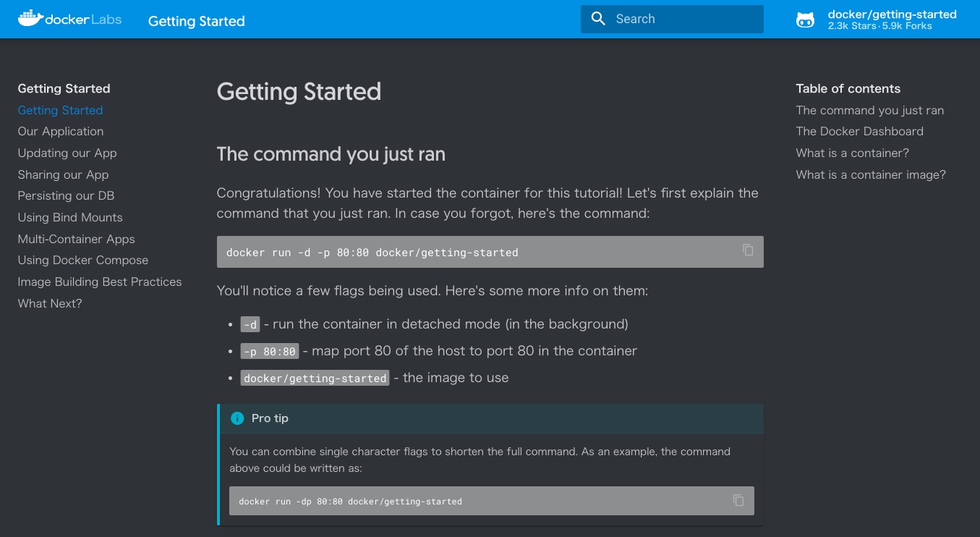Select Using Bind Mounts section

[x=70, y=217]
